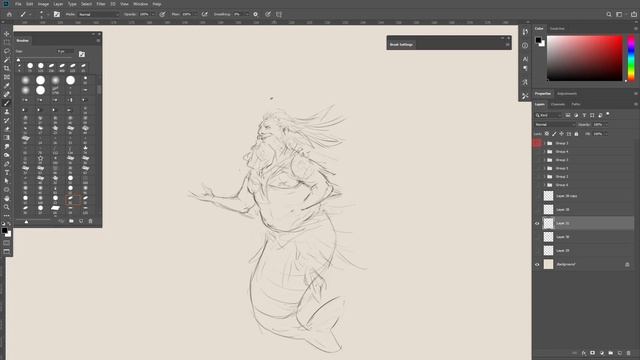640x360 pixels.
Task: Select the Brush Settings panel tab
Action: coord(401,44)
